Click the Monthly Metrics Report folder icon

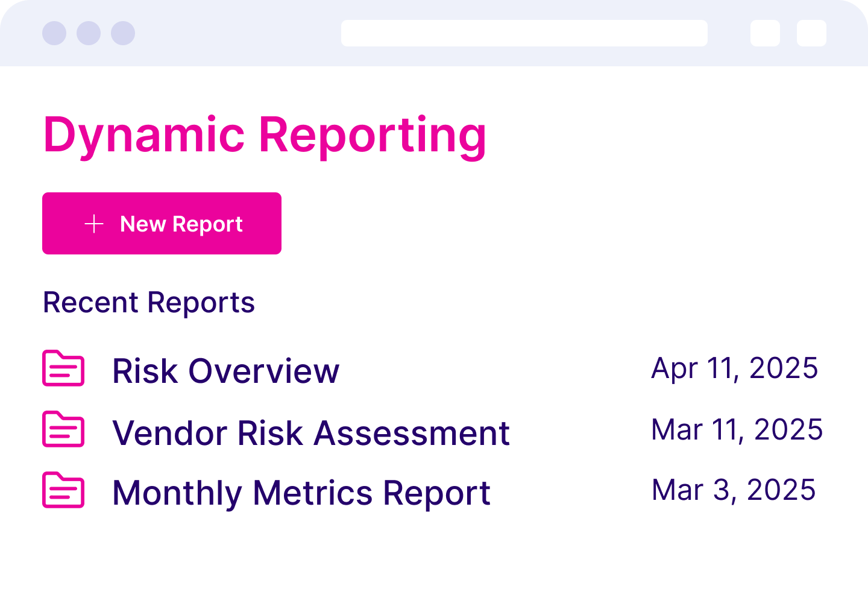63,492
